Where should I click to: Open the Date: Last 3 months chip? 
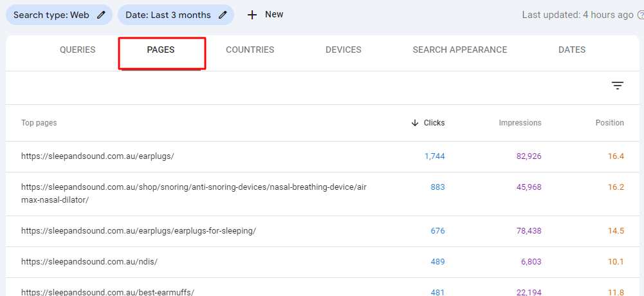click(176, 15)
